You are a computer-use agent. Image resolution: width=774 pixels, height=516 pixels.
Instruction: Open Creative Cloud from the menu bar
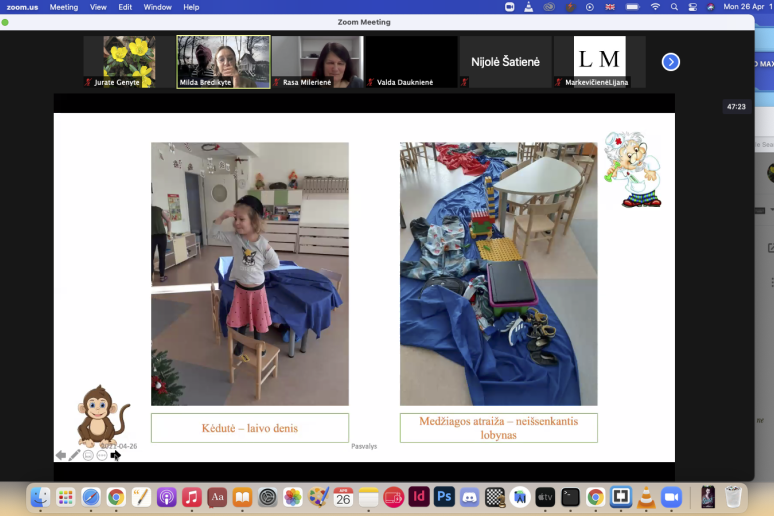point(549,7)
